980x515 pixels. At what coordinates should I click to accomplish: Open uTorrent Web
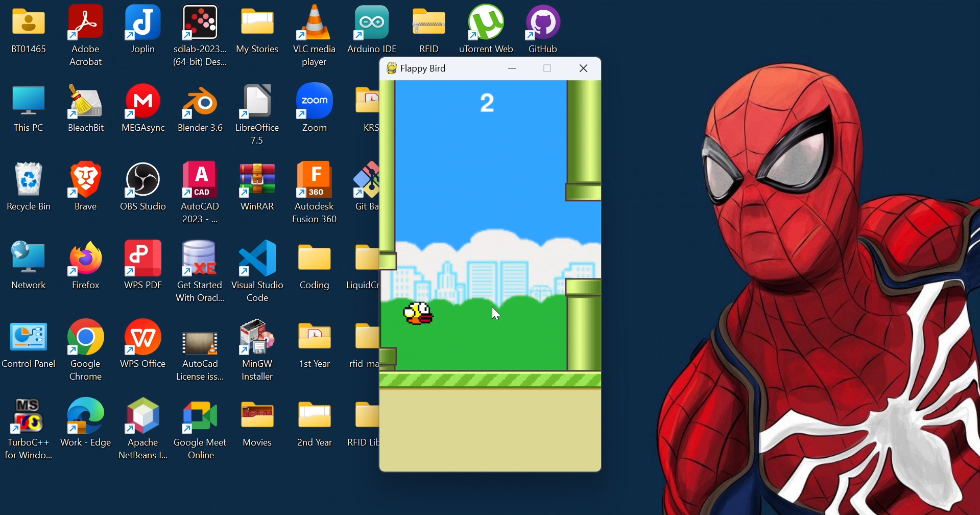pyautogui.click(x=486, y=22)
